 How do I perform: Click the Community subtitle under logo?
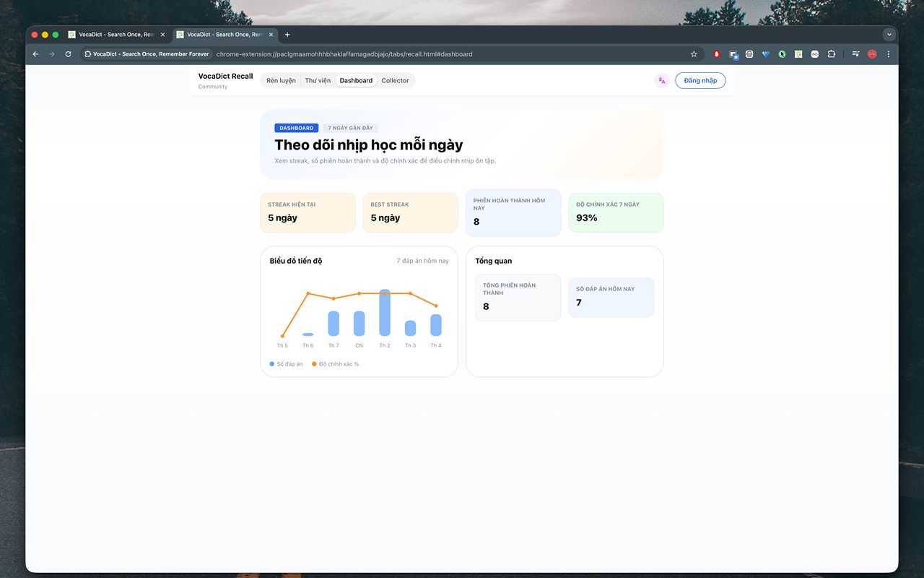[213, 87]
